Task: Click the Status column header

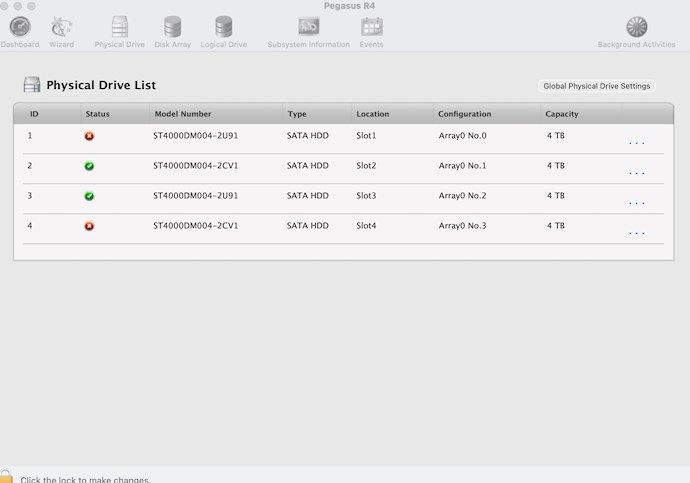Action: (98, 114)
